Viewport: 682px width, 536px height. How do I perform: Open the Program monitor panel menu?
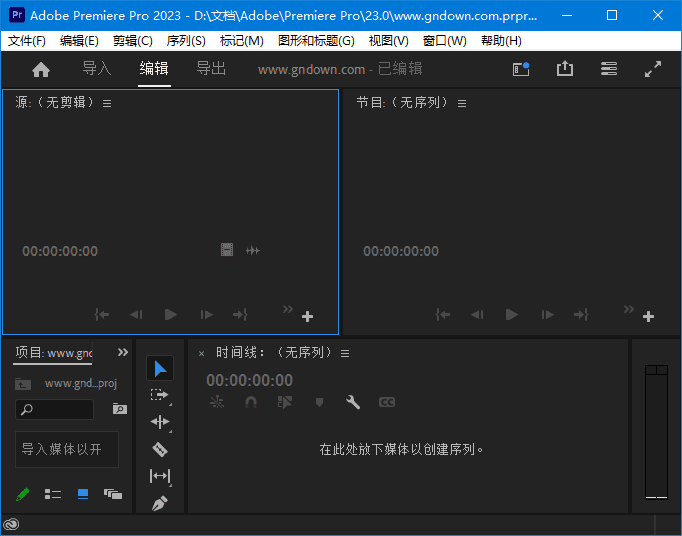(462, 104)
